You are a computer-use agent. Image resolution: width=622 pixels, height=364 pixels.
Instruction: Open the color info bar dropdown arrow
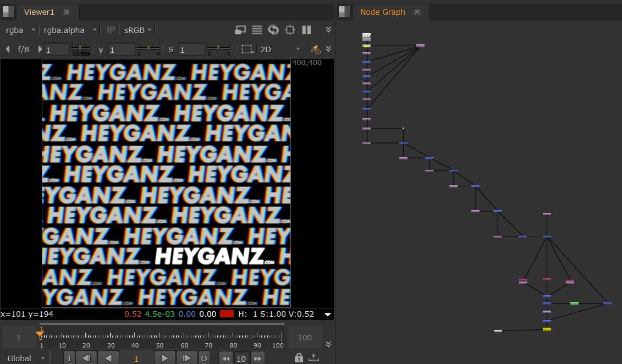[328, 315]
